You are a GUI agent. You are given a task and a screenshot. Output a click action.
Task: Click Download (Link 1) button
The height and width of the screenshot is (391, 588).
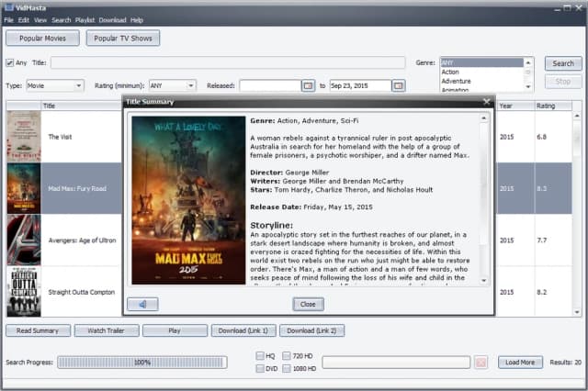pyautogui.click(x=243, y=330)
